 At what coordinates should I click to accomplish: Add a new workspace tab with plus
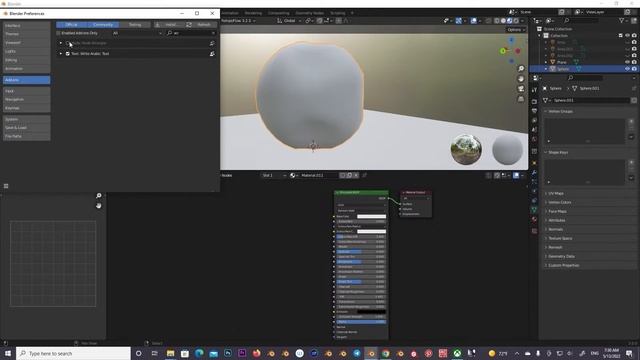tap(352, 13)
